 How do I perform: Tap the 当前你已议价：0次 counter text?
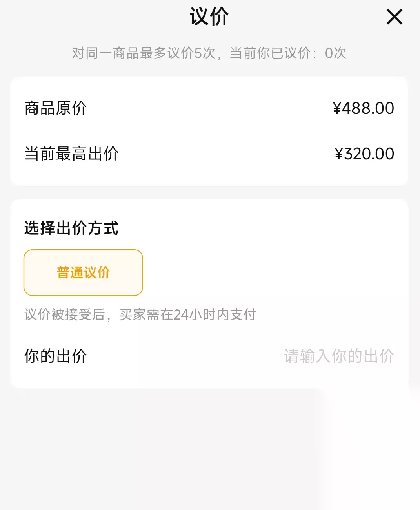[x=288, y=53]
